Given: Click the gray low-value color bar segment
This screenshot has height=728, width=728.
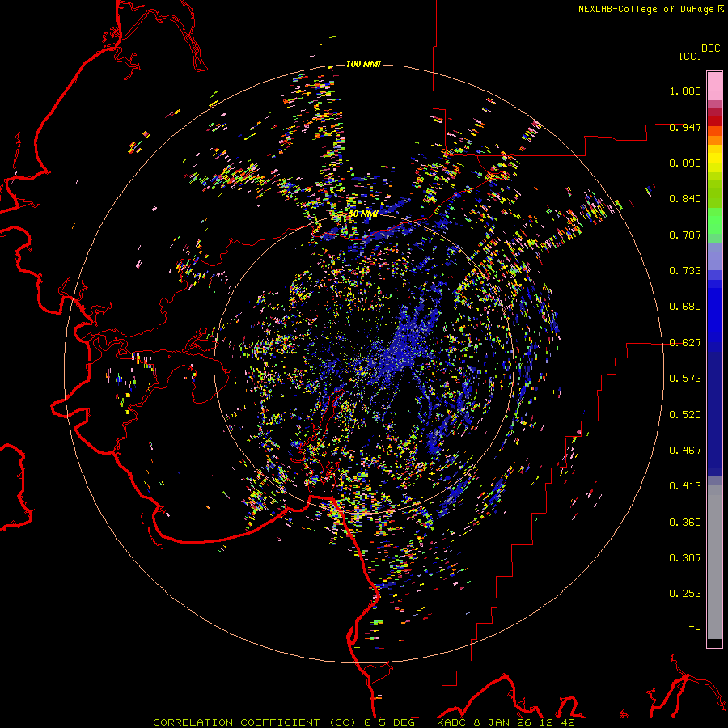Looking at the screenshot, I should [714, 562].
